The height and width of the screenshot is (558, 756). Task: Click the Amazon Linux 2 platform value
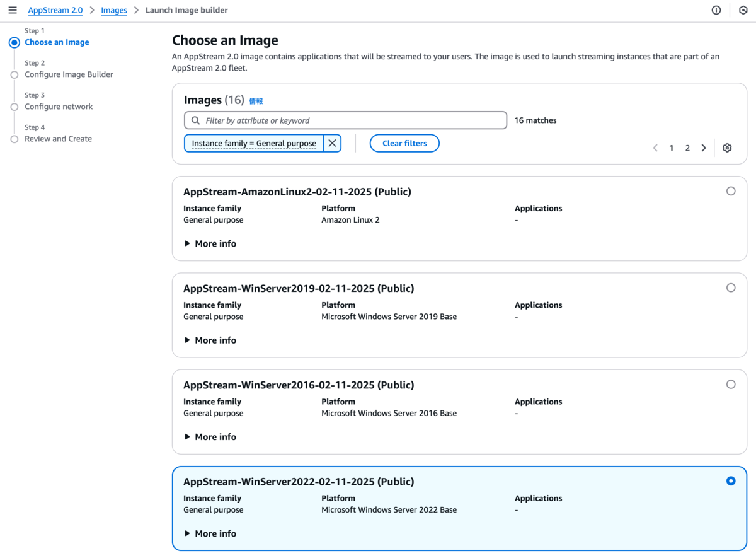point(350,220)
